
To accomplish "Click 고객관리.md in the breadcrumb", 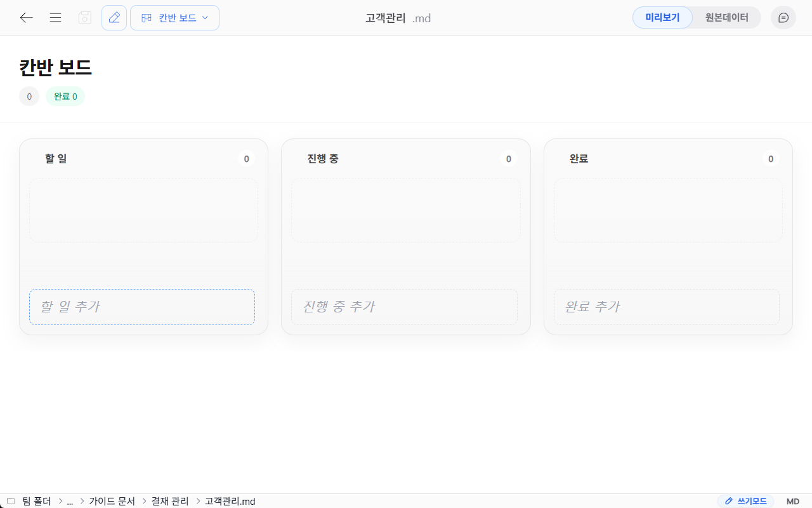I will (230, 501).
